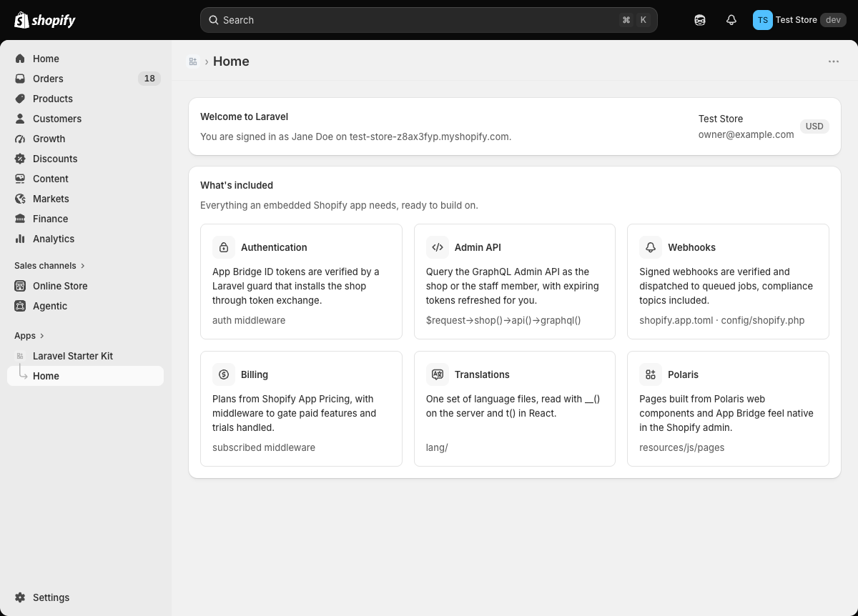The image size is (858, 616).
Task: Click the Admin API card title
Action: [478, 247]
